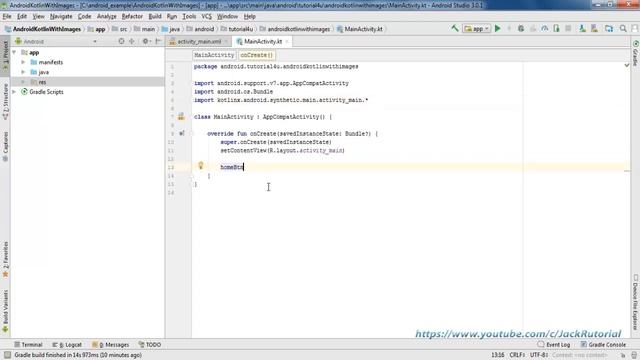The image size is (640, 360).
Task: Switch to the activity_main.xml editor tab
Action: pyautogui.click(x=199, y=42)
